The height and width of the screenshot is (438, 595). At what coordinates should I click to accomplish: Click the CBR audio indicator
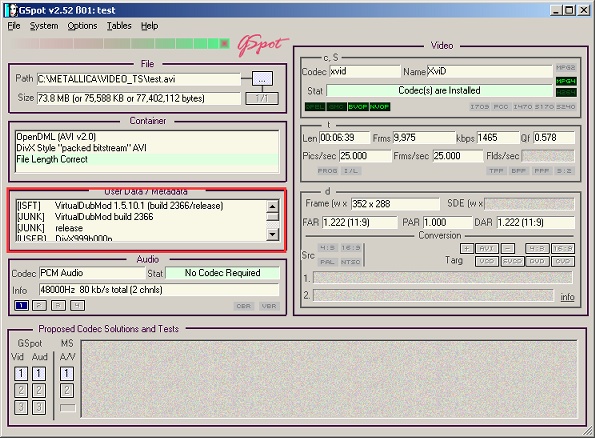pos(244,306)
